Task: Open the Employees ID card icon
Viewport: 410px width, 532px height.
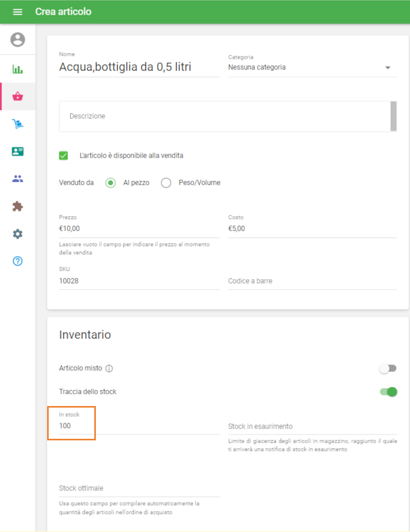Action: 17,152
